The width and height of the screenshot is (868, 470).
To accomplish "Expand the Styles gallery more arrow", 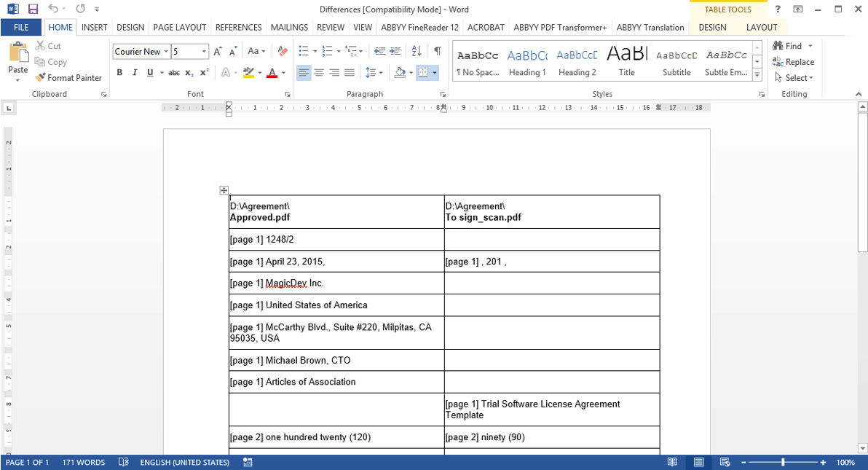I will (757, 76).
